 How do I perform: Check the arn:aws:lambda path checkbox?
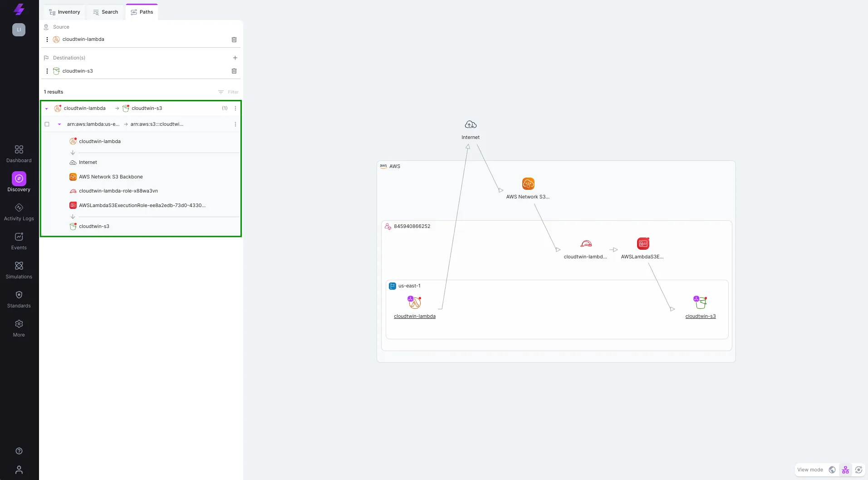47,124
